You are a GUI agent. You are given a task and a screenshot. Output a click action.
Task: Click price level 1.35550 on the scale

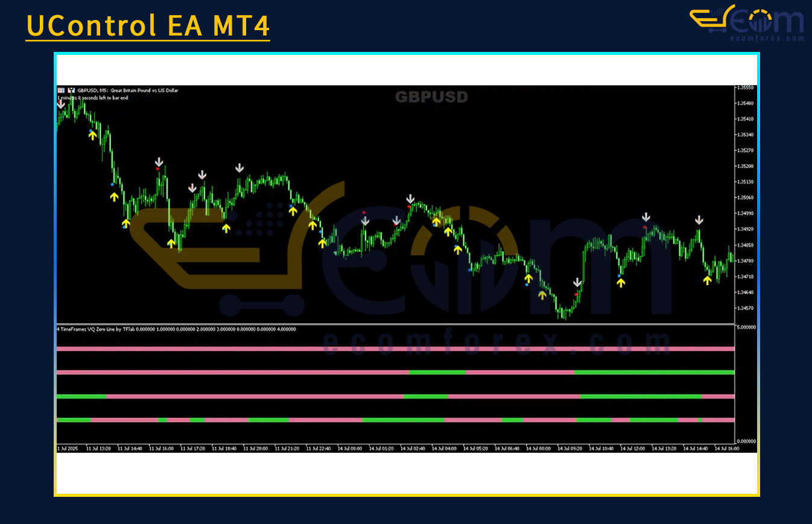pyautogui.click(x=747, y=88)
